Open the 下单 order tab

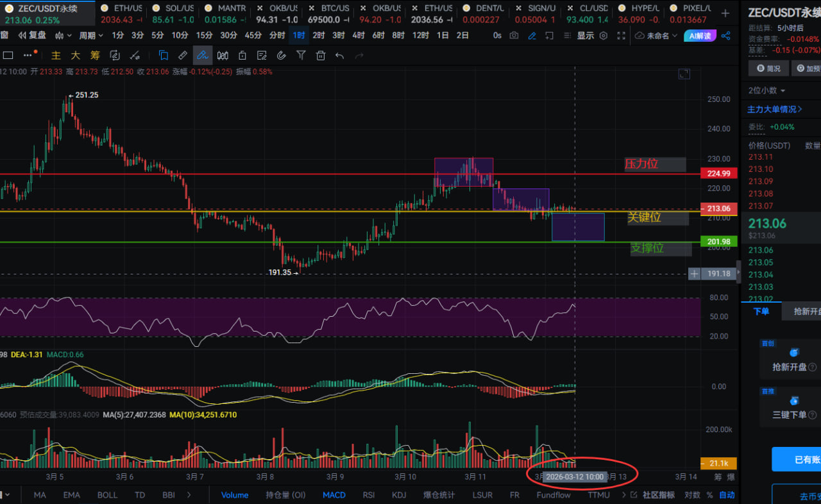coord(761,311)
